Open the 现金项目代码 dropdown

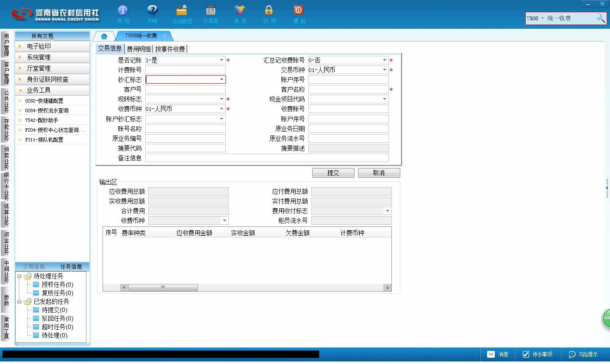click(385, 99)
